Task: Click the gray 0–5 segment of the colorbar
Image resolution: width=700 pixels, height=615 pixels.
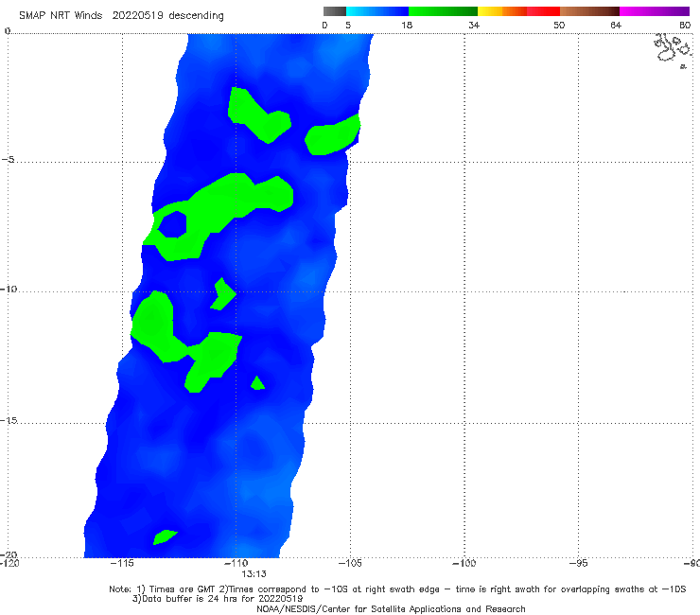Action: (334, 11)
